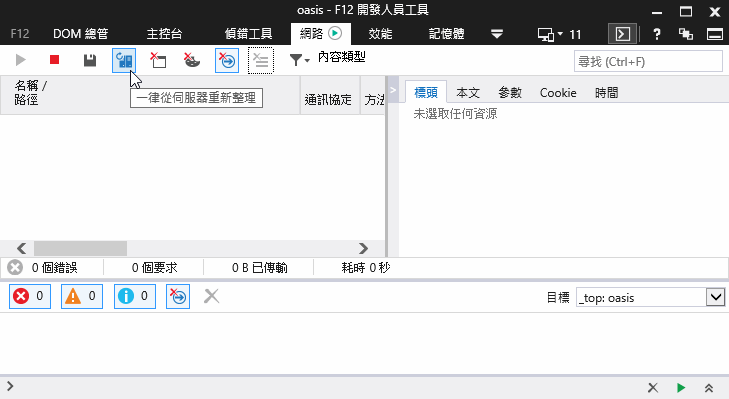Click the 0 個要求 requests status text

point(154,268)
